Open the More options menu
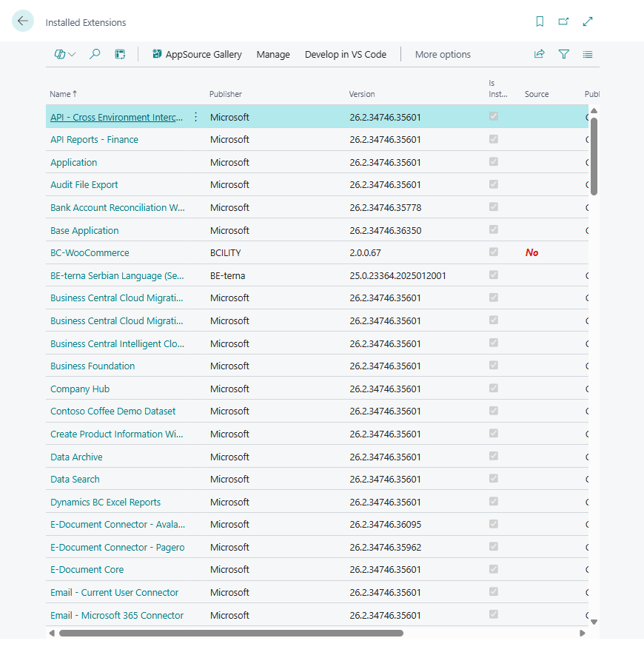The width and height of the screenshot is (644, 655). pos(443,54)
